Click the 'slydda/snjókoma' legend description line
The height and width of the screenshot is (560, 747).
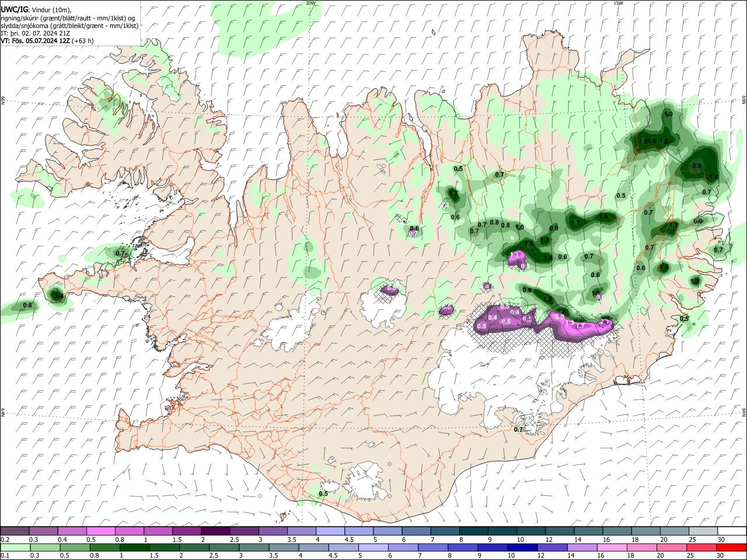pyautogui.click(x=69, y=26)
